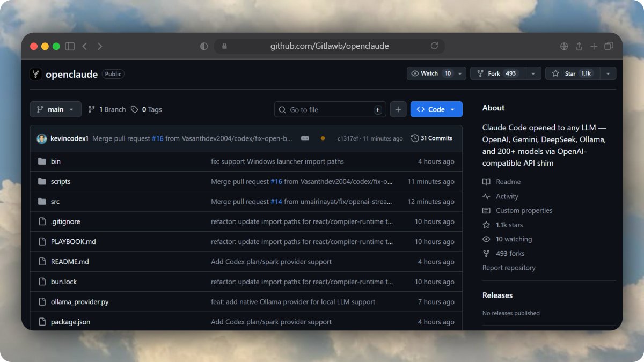Click the .gitignore file icon

pos(42,221)
